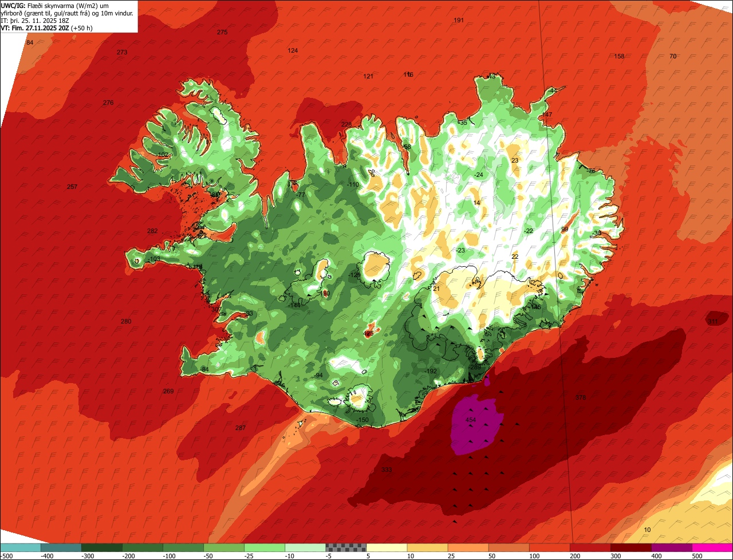Viewport: 733px width, 560px height.
Task: Select the 275 label in the northwest sea
Action: [x=222, y=32]
